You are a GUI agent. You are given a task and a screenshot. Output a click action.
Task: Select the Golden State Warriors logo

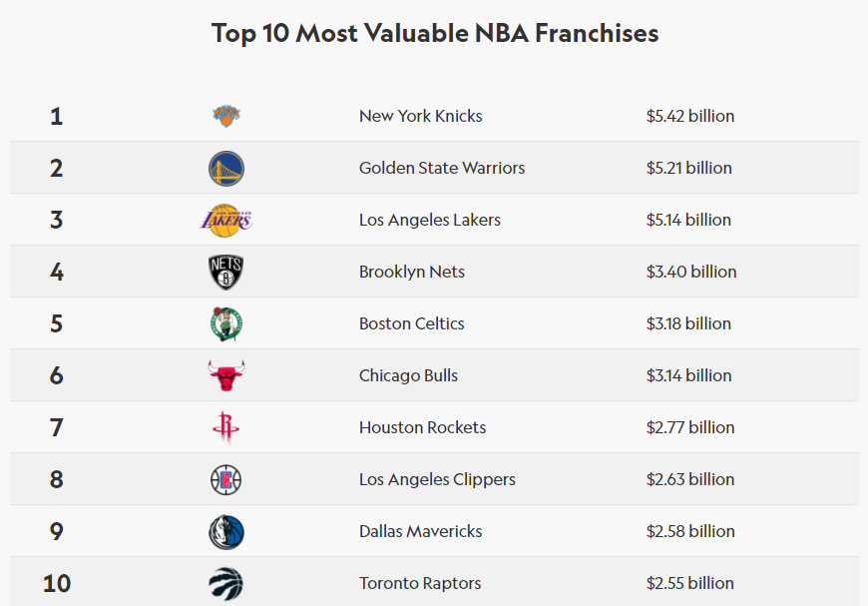pos(226,168)
